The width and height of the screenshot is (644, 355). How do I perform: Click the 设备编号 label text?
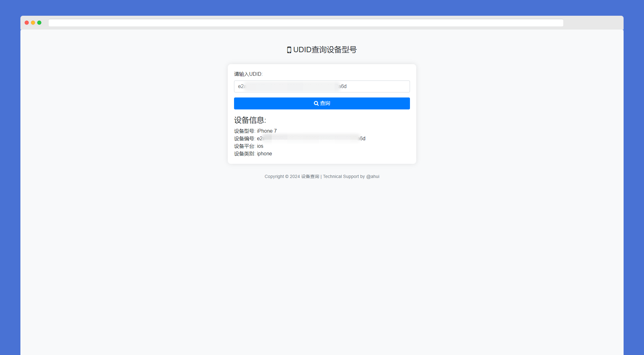pyautogui.click(x=244, y=139)
